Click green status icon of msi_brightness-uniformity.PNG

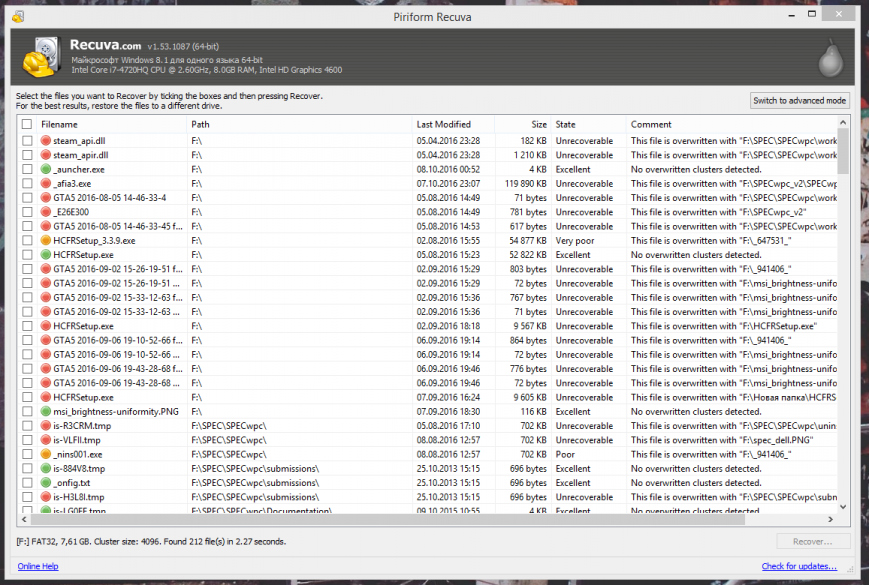(46, 412)
